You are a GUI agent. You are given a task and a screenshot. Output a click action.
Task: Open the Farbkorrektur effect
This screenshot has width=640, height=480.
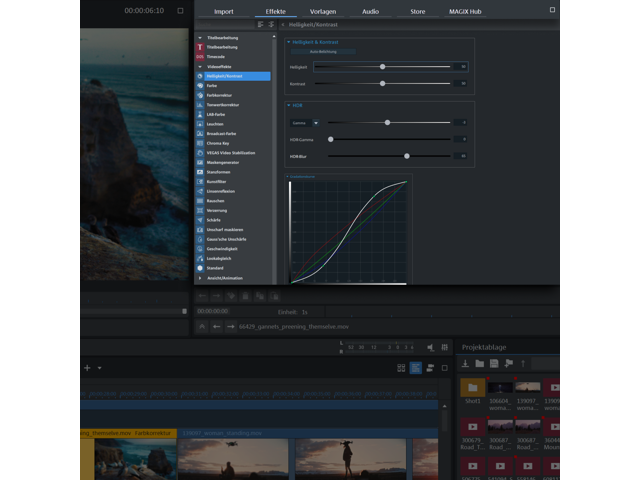(220, 95)
